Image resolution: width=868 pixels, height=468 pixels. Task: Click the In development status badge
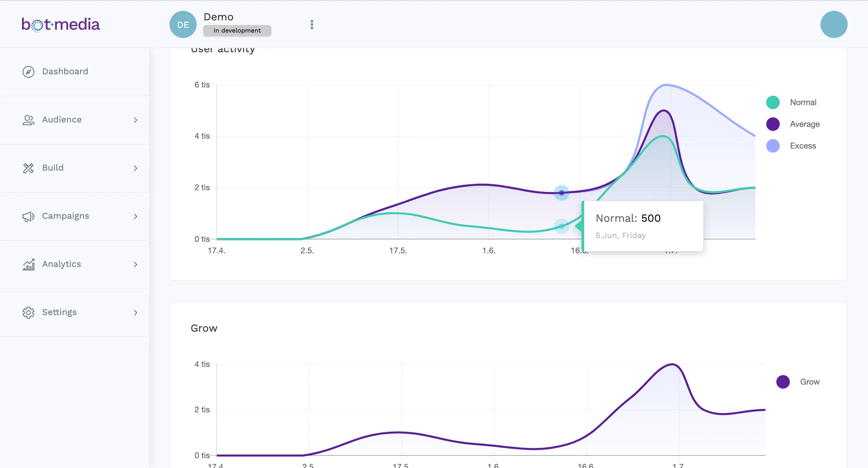(x=237, y=31)
